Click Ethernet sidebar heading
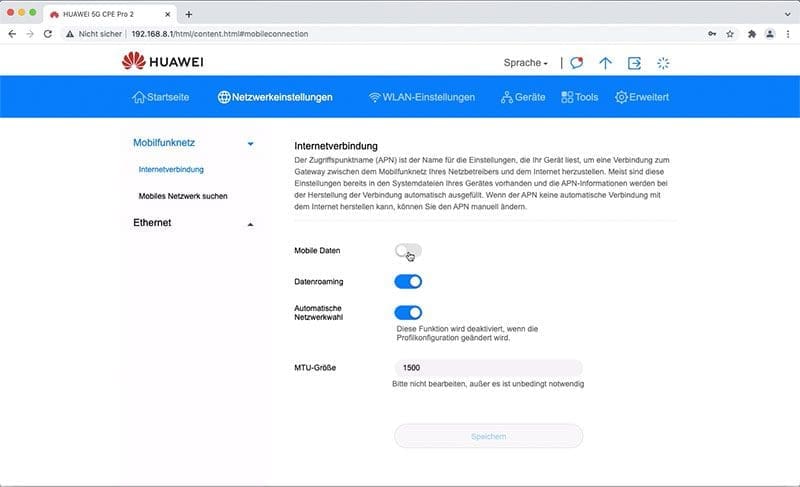The image size is (800, 487). [x=152, y=223]
